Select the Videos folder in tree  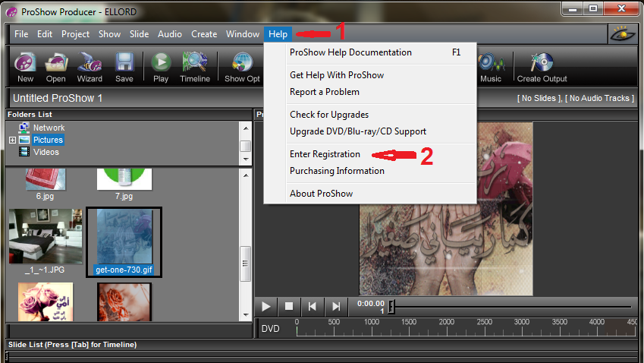click(46, 152)
